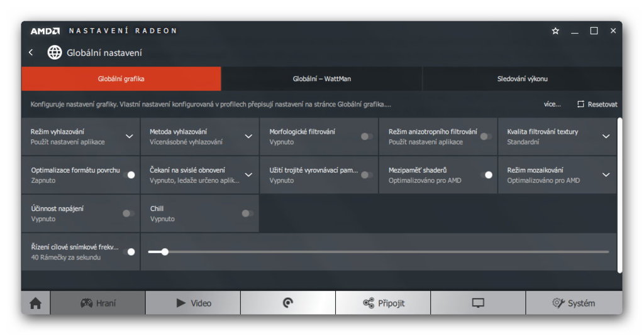The image size is (644, 336).
Task: Expand Kvalita filtrování textury dropdown
Action: (x=606, y=136)
